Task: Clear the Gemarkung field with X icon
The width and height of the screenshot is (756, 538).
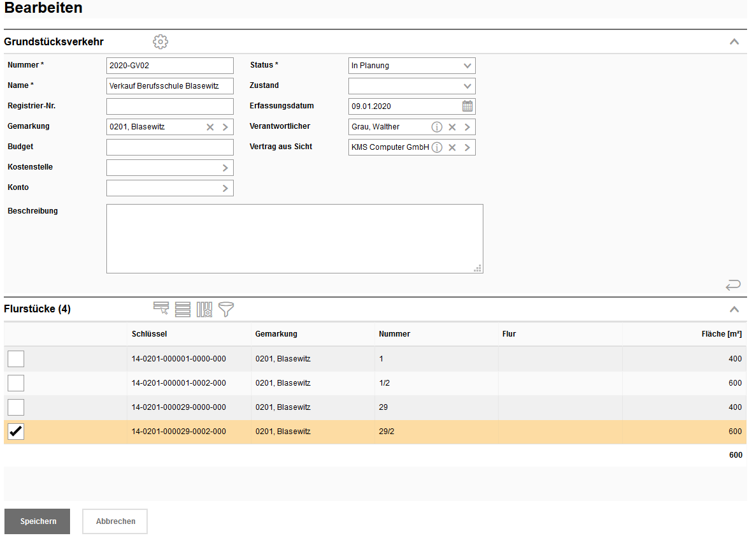Action: click(x=210, y=127)
